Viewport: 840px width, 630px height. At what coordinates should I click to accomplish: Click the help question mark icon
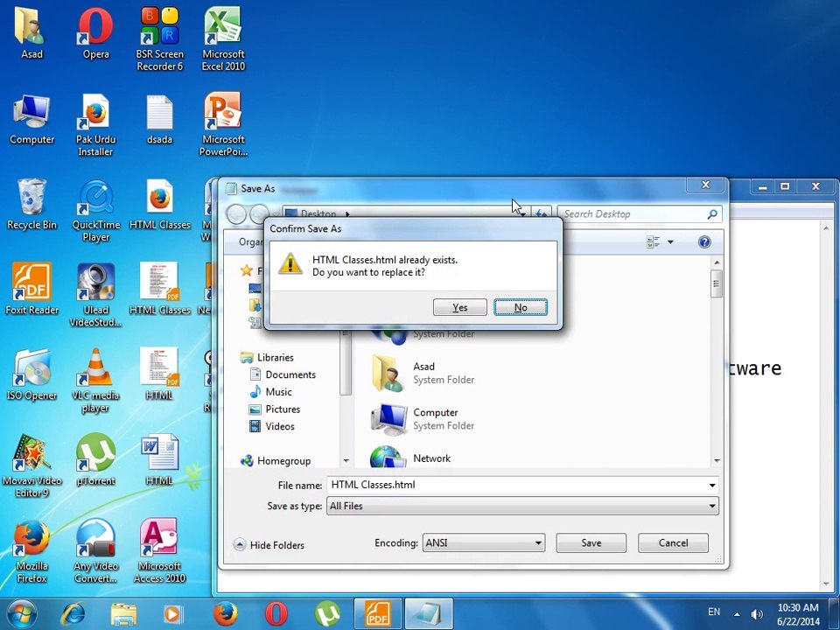click(704, 242)
